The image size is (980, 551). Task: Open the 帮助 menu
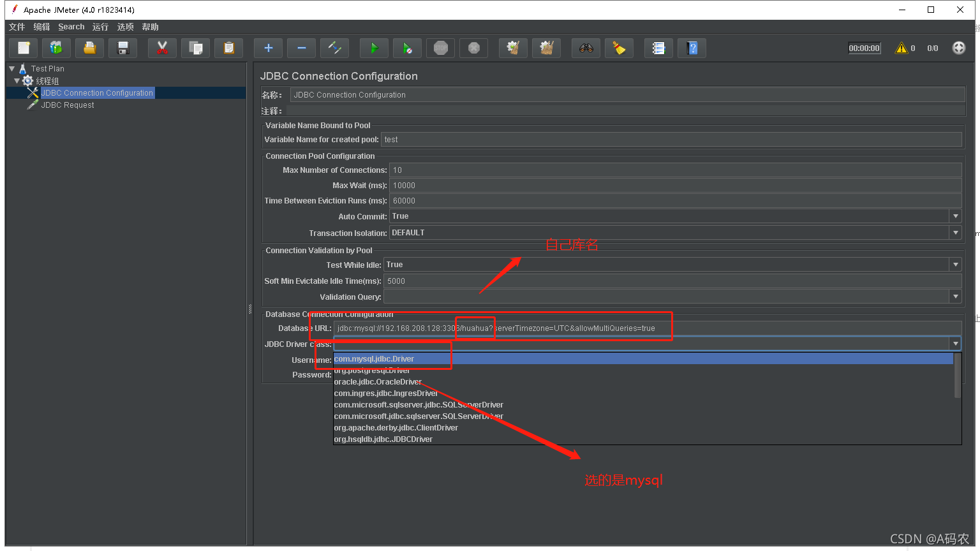pyautogui.click(x=151, y=27)
